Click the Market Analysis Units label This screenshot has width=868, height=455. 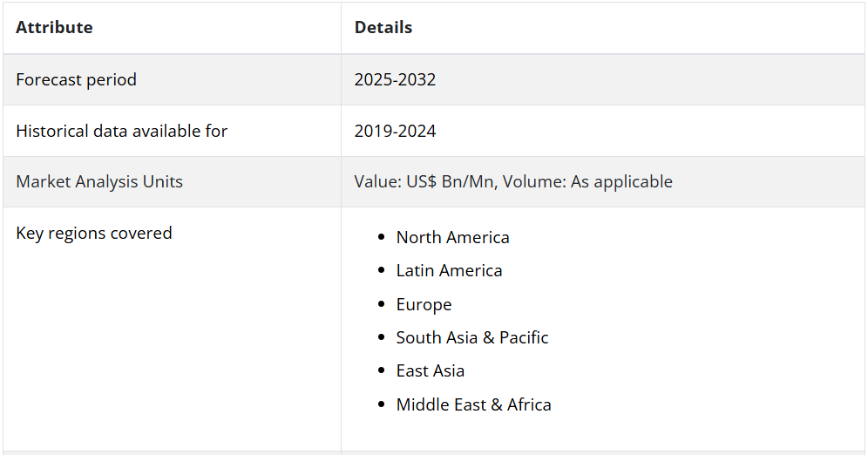point(99,181)
